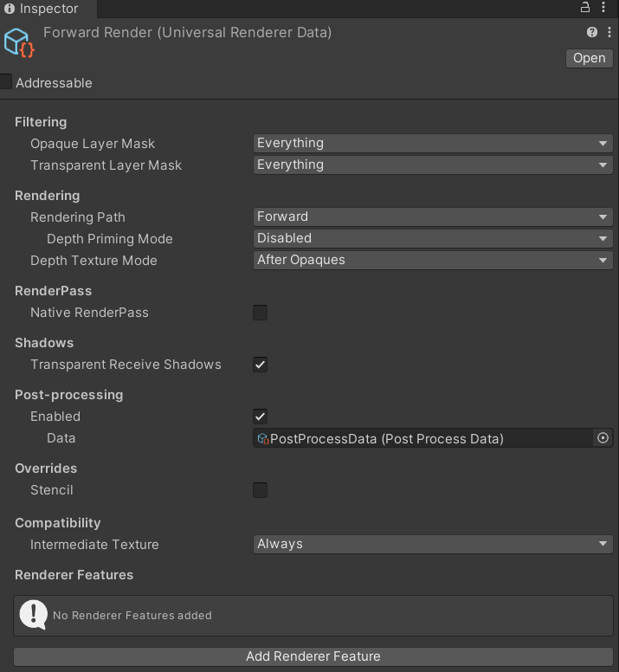Open the asset header more-options menu
This screenshot has height=672, width=619.
tap(608, 32)
